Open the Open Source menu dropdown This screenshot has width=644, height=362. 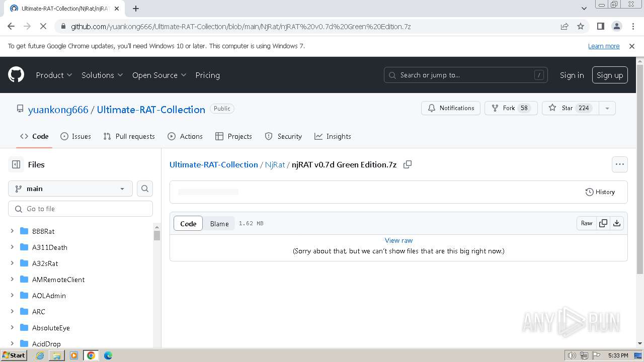pos(159,75)
